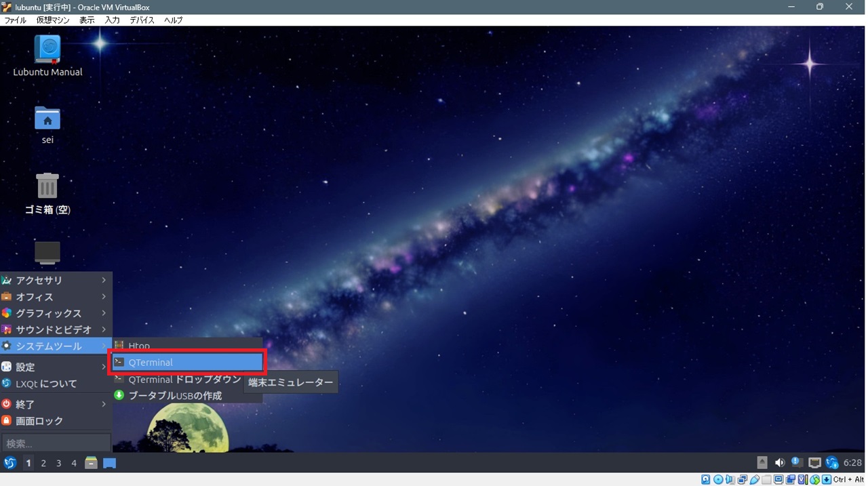This screenshot has height=486, width=868.
Task: Click the VirtualBox network status icon
Action: (743, 480)
